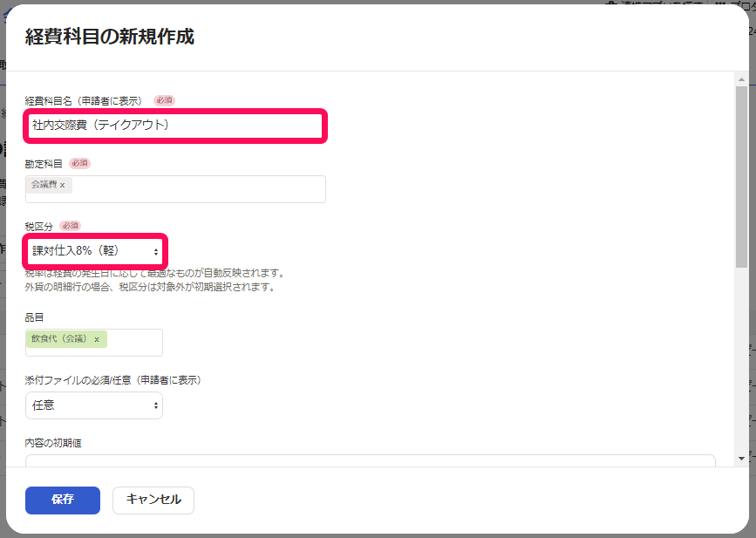
Task: Click the 飲食代（会議） tag label
Action: coord(60,339)
